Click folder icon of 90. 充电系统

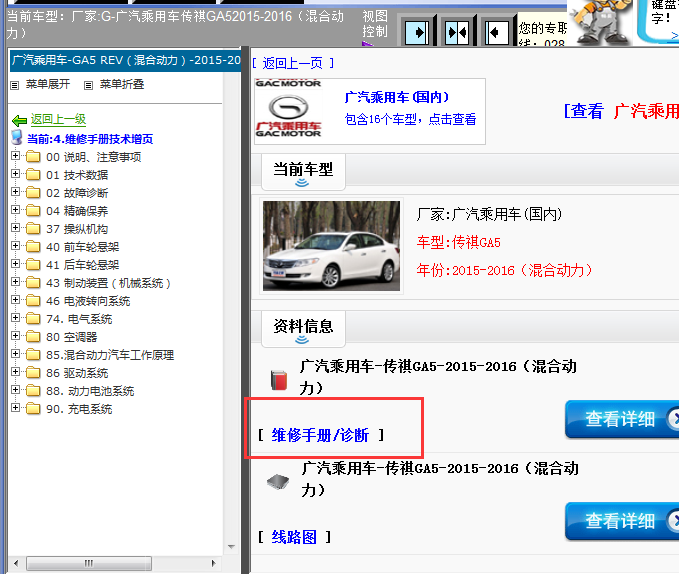[33, 408]
